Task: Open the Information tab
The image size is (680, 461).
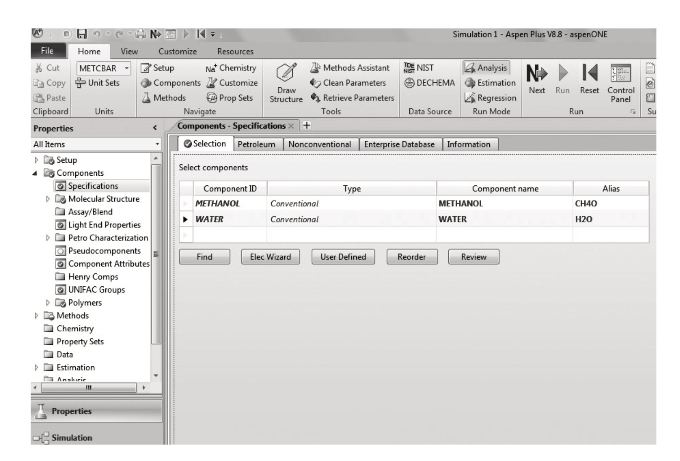Action: coord(468,144)
